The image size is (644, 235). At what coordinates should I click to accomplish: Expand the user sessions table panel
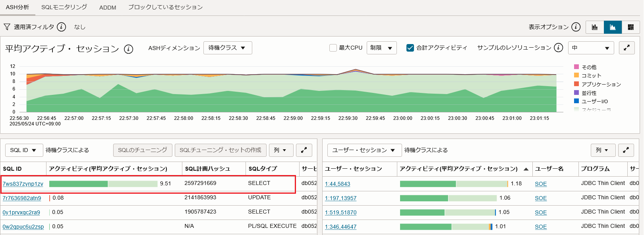click(626, 150)
